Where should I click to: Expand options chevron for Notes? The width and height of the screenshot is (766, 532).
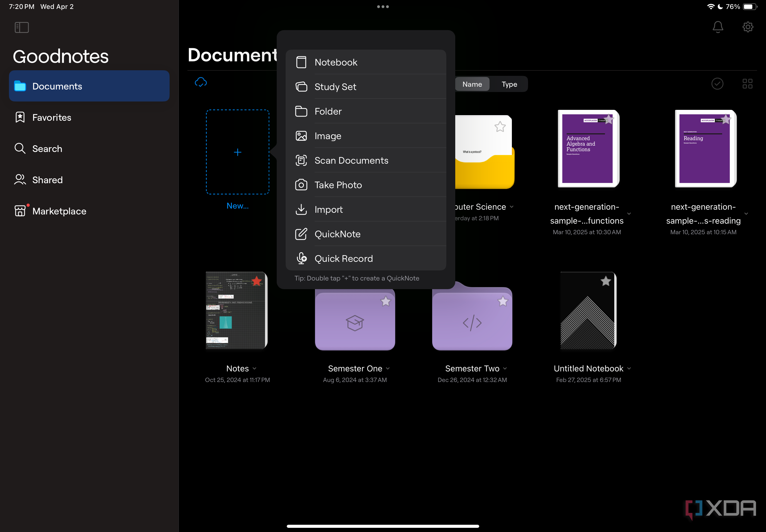point(254,368)
